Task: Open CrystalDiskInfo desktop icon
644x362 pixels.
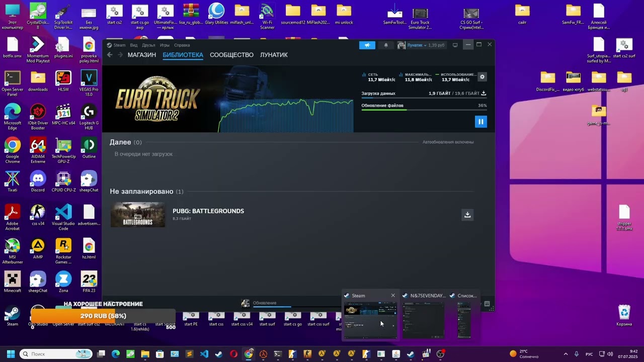Action: 38,16
